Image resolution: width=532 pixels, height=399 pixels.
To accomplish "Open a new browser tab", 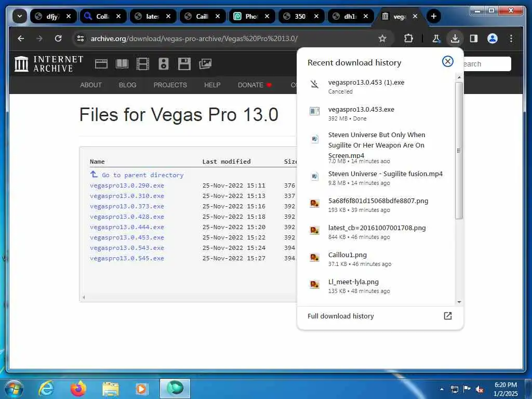I will pos(433,16).
